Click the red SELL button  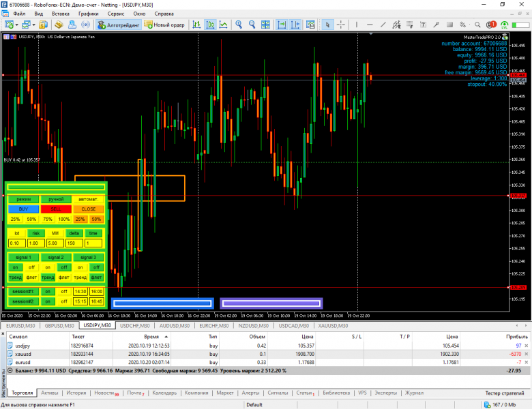click(x=56, y=209)
